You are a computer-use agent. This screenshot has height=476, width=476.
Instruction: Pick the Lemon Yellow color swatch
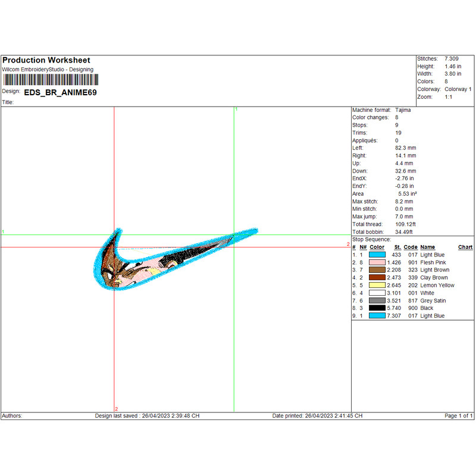(377, 286)
